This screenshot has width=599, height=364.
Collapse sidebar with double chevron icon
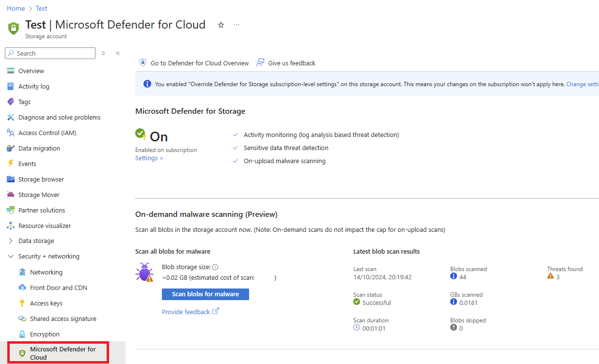pyautogui.click(x=118, y=53)
